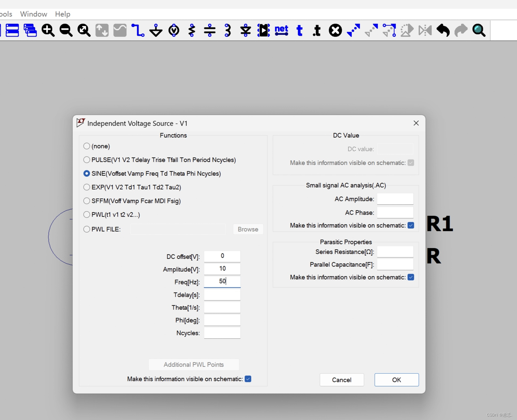The height and width of the screenshot is (420, 517).
Task: Open the component library icon
Action: [x=263, y=30]
